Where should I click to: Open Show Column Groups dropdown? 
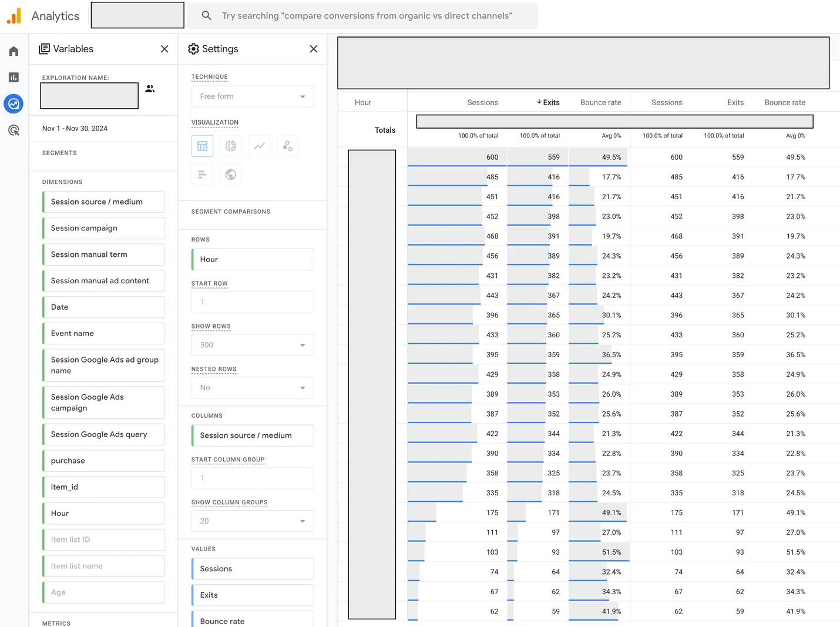(x=253, y=521)
